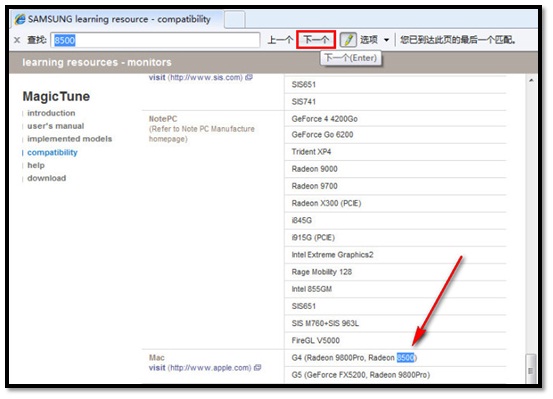Screen dimensions: 553x399
Task: Click the Trident XP4 row
Action: coord(395,152)
